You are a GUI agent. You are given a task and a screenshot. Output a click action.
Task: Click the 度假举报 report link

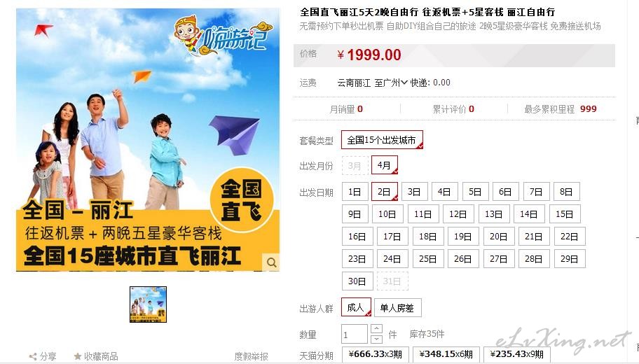point(251,357)
